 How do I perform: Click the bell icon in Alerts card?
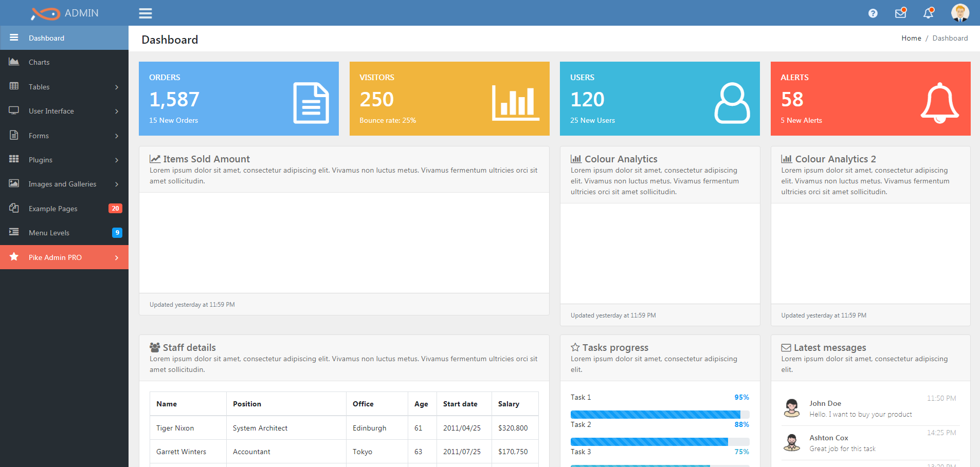click(x=939, y=103)
